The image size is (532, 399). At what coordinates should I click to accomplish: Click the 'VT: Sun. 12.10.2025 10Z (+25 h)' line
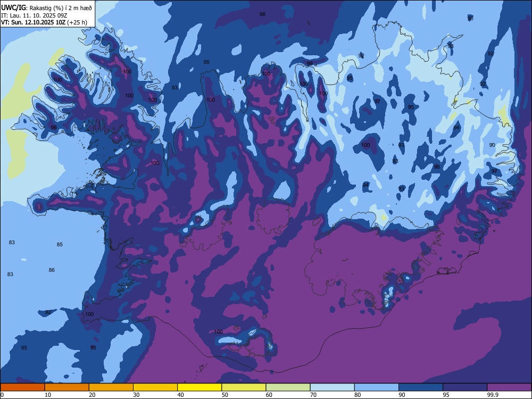[x=44, y=22]
